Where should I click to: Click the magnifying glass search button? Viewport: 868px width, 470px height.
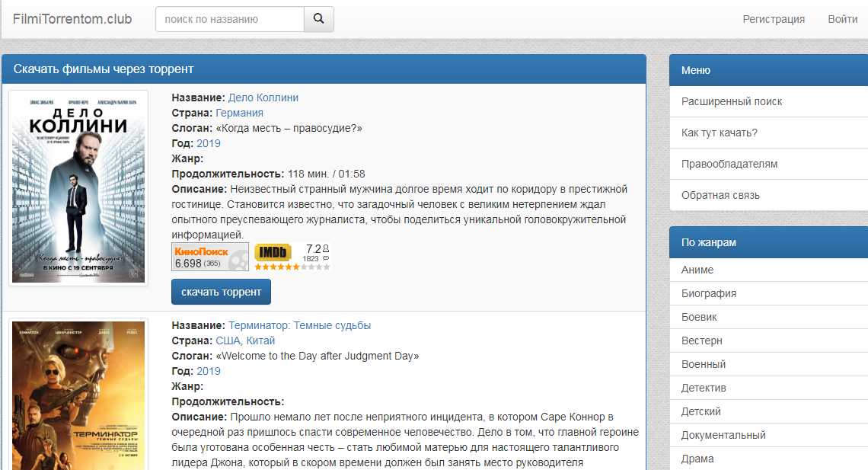[319, 19]
